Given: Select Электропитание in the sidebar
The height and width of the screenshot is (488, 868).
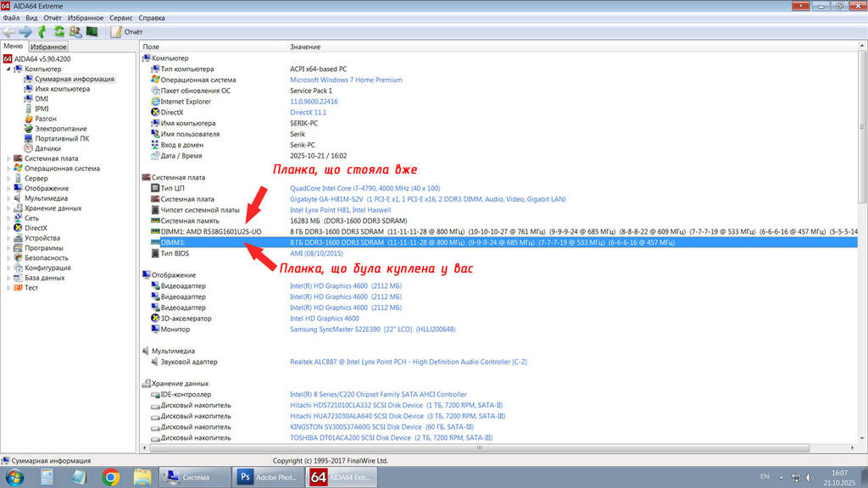Looking at the screenshot, I should tap(60, 129).
